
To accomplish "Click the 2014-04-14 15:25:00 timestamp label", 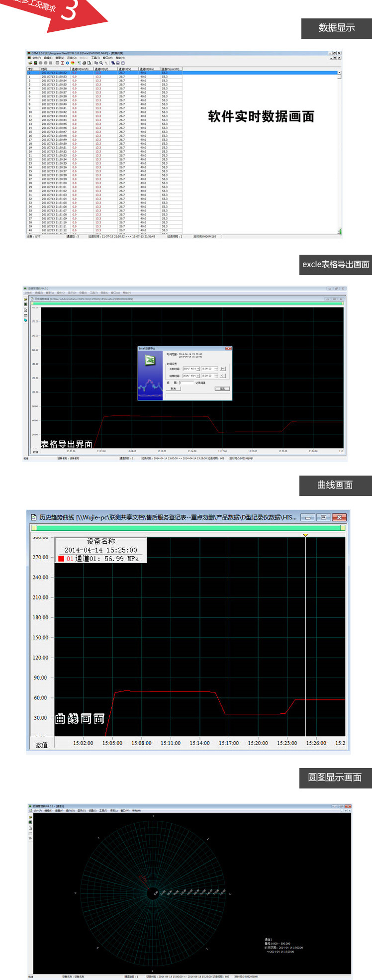I will coord(100,550).
